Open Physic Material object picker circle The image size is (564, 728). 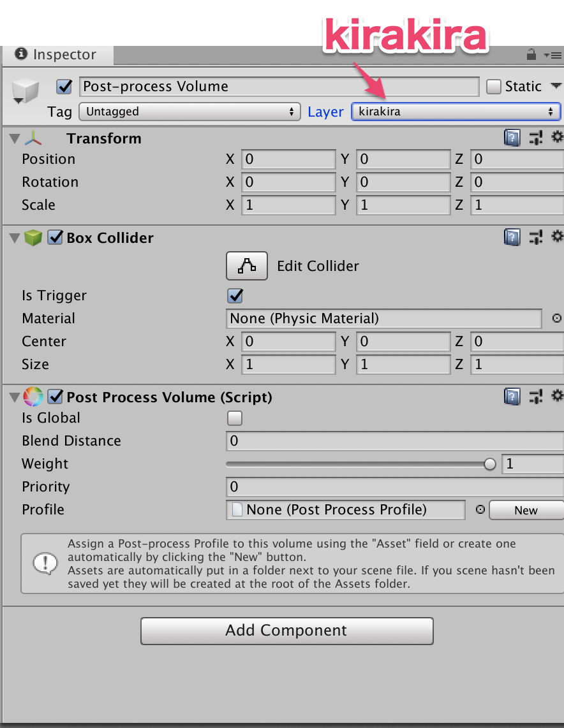coord(556,318)
